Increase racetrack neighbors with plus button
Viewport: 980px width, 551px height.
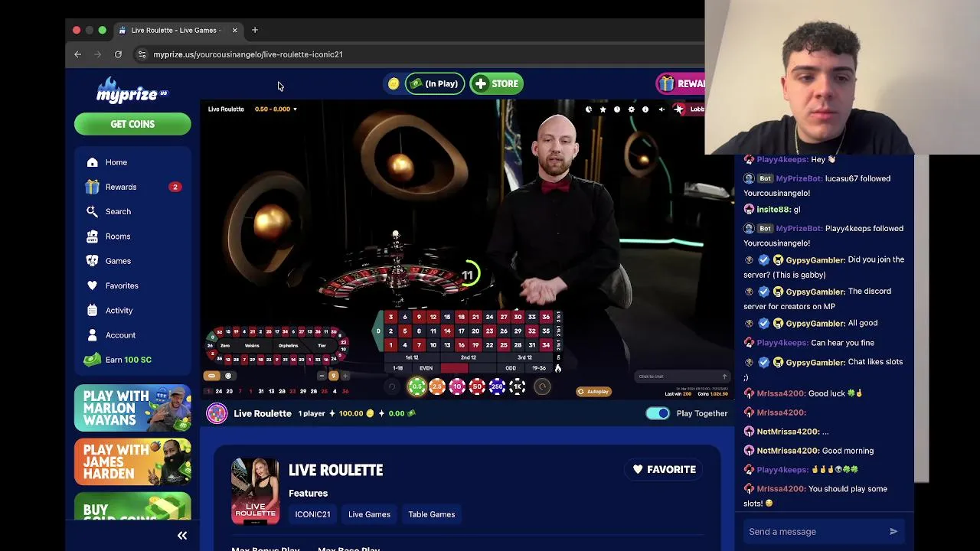coord(345,376)
